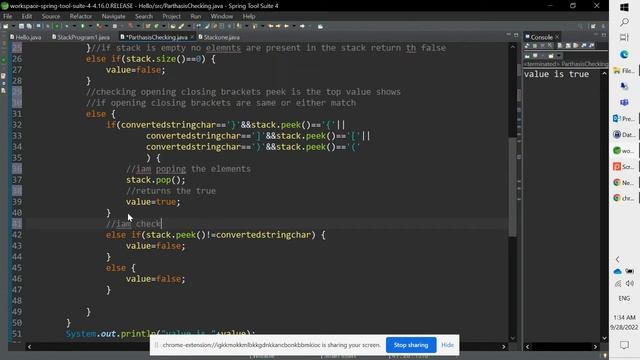This screenshot has height=360, width=640.
Task: Expand the Open Console dropdown arrow
Action: click(x=559, y=56)
